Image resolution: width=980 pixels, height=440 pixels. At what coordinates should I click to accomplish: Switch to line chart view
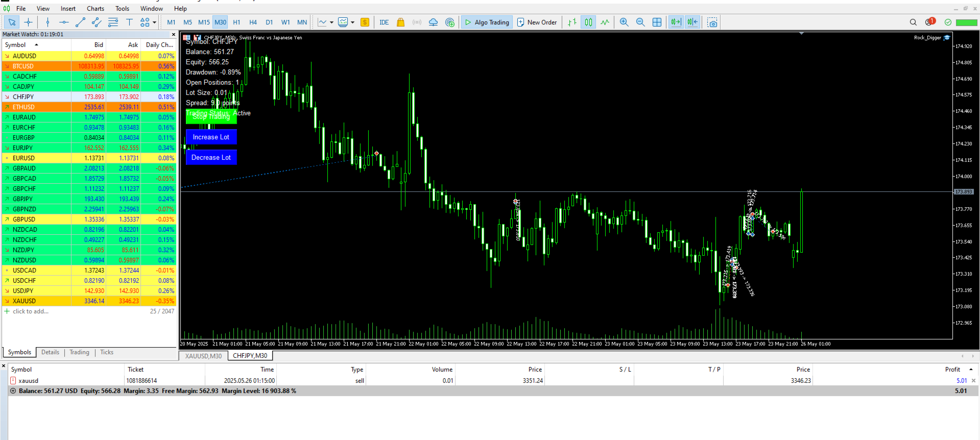(x=605, y=22)
